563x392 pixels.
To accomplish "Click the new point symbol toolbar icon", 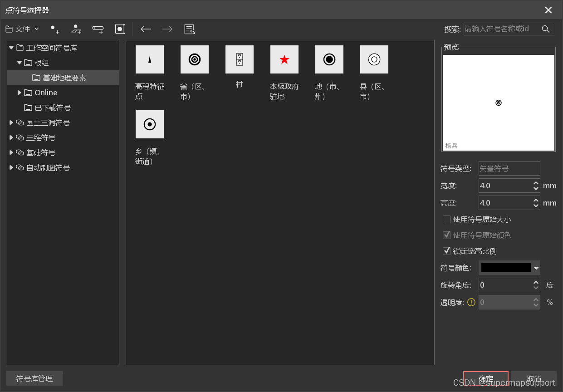I will click(55, 29).
